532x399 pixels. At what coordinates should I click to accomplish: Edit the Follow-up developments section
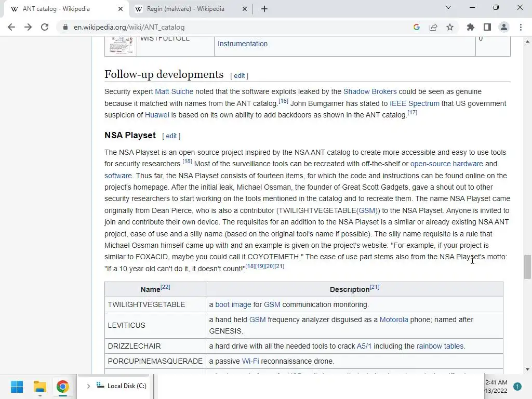pos(239,76)
